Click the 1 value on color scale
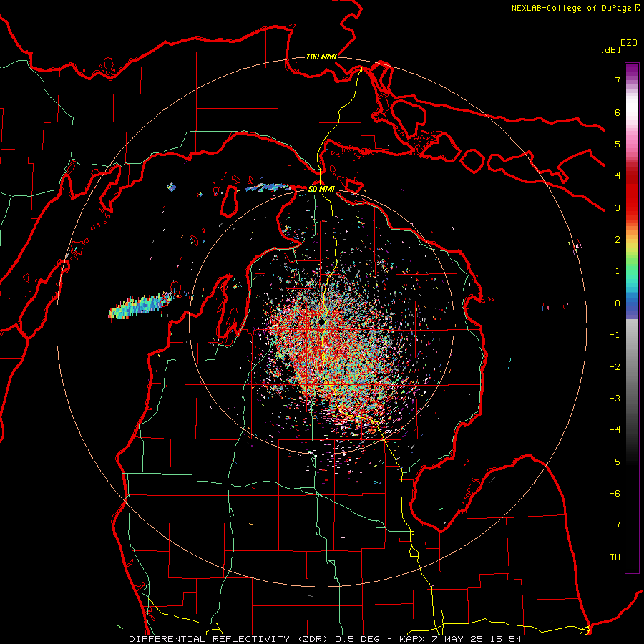 [618, 271]
